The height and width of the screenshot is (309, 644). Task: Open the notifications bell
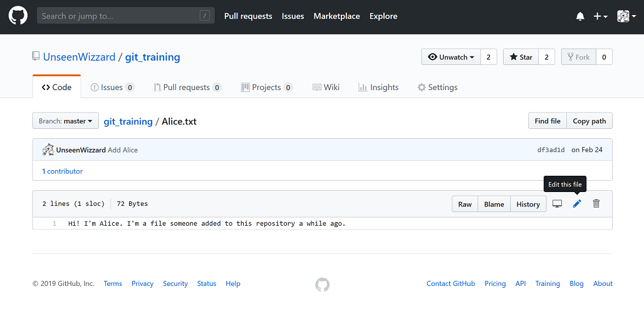pyautogui.click(x=580, y=16)
